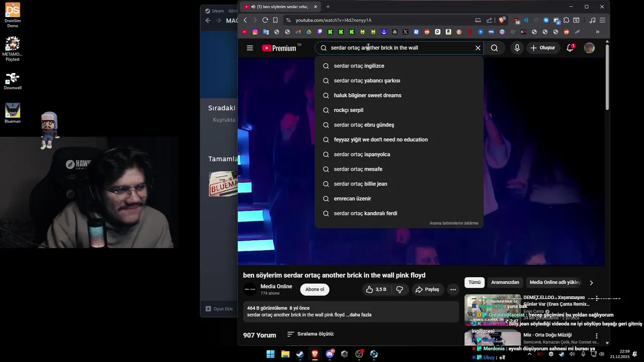The image size is (644, 362).
Task: Open the Instagram bookmark
Action: click(255, 32)
